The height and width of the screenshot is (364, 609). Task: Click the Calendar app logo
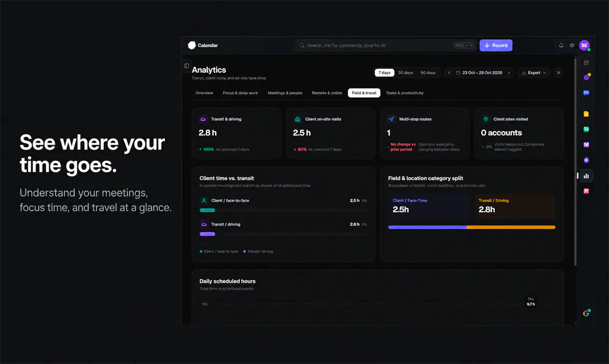192,45
